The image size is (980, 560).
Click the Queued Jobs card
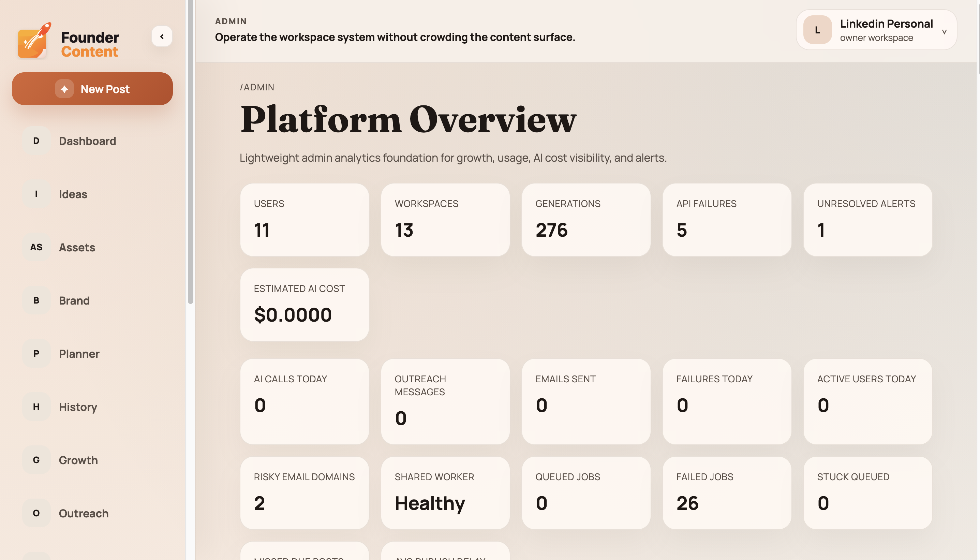tap(586, 493)
